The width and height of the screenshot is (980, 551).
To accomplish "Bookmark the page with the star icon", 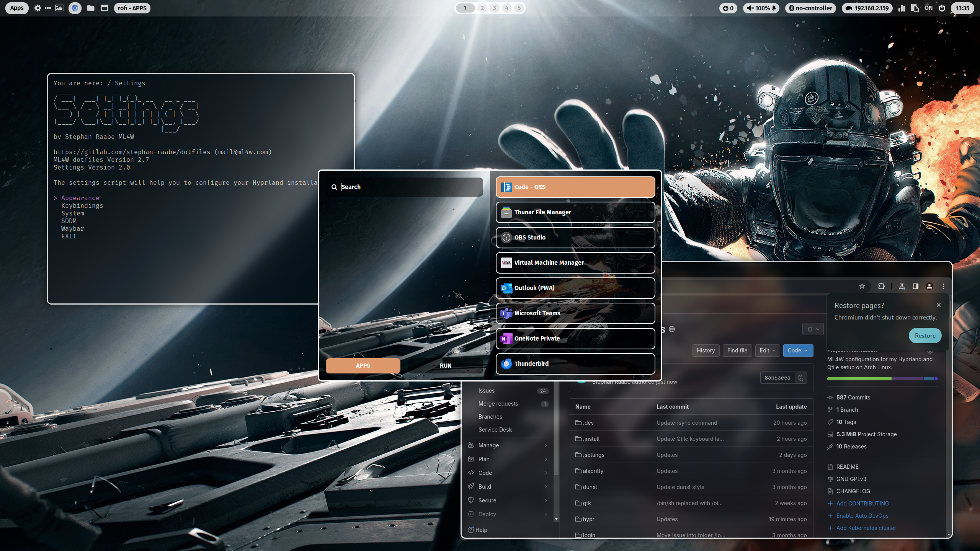I will click(x=862, y=286).
